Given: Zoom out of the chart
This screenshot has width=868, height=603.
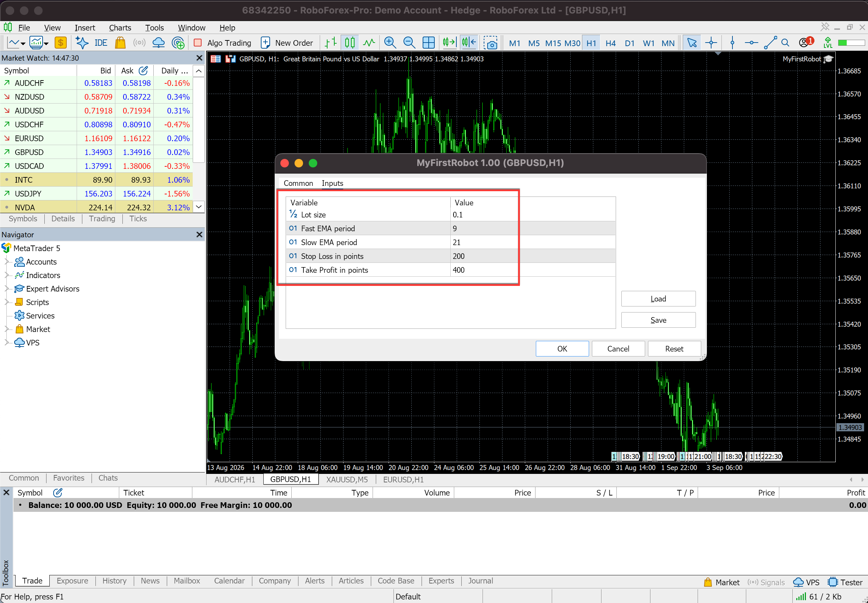Looking at the screenshot, I should (409, 43).
